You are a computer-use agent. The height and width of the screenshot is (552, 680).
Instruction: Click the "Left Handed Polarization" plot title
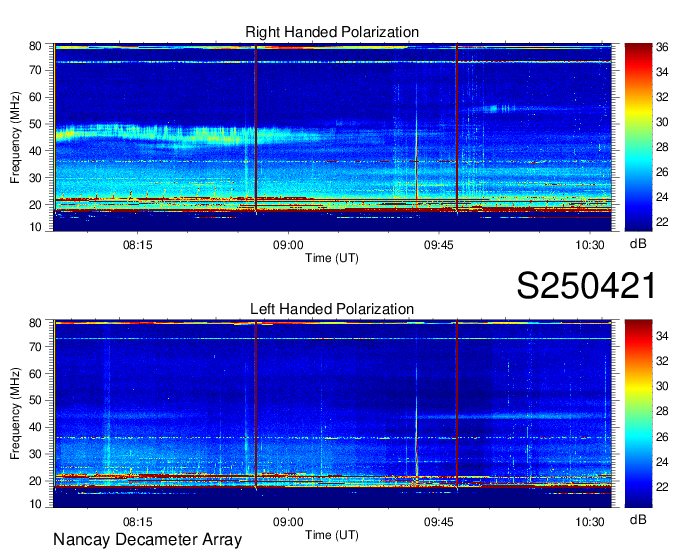tap(332, 309)
